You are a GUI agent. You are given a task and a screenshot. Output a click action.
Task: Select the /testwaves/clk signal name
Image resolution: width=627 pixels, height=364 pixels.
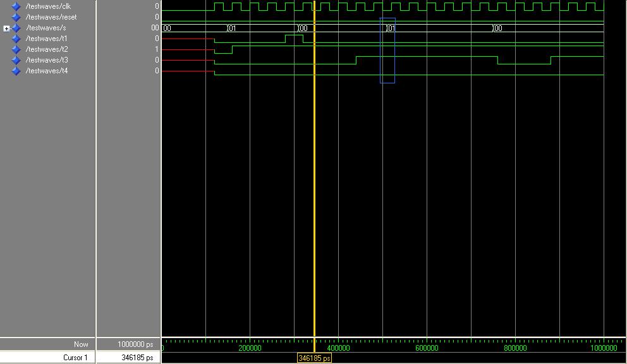(x=48, y=6)
